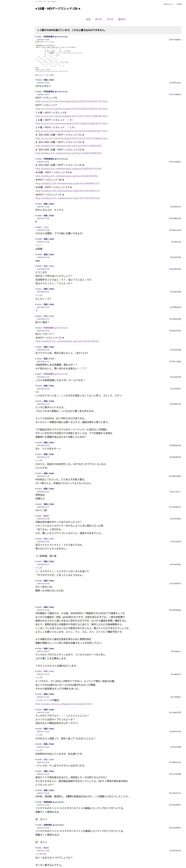
Task: Open hobby3.2ch.net link ending 1049844157/
Action: [x=68, y=184]
